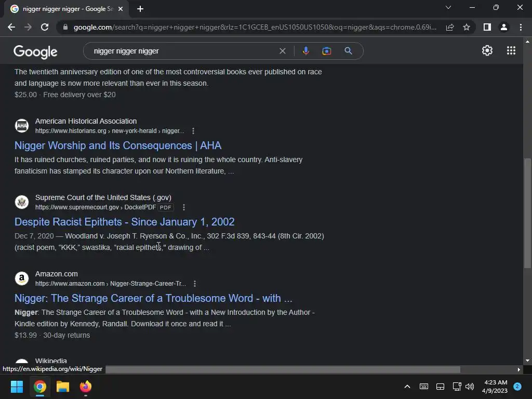Click the Chrome address bar URL
Screen dimensions: 532x399
pos(255,27)
